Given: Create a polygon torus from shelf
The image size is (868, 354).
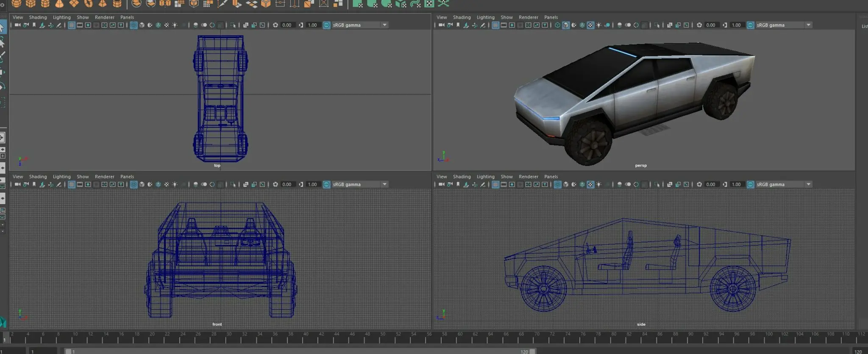Looking at the screenshot, I should (x=88, y=4).
